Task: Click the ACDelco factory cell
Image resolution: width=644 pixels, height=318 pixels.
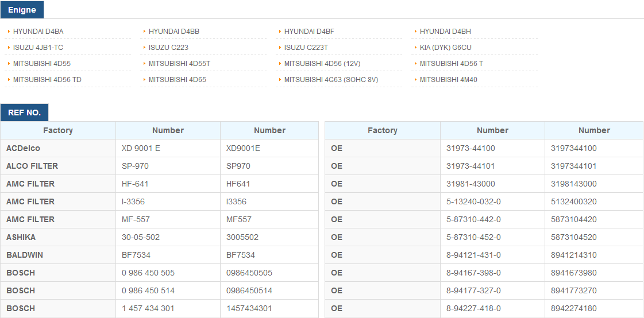Action: click(58, 148)
